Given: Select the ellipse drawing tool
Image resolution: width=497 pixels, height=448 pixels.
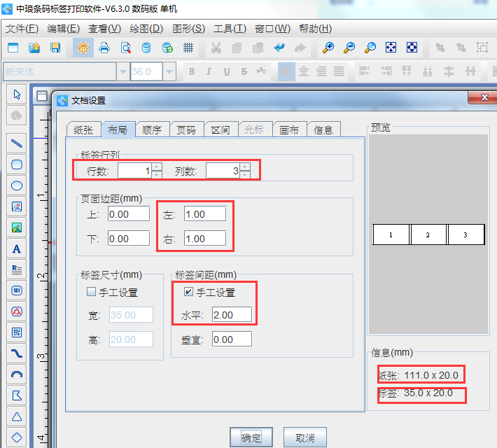Looking at the screenshot, I should [x=17, y=185].
